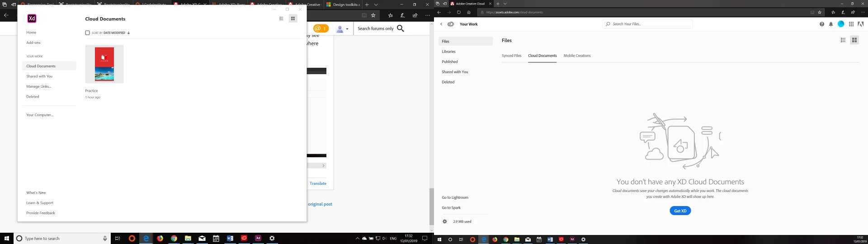
Task: Switch XD Cloud Documents to list view
Action: tap(281, 19)
